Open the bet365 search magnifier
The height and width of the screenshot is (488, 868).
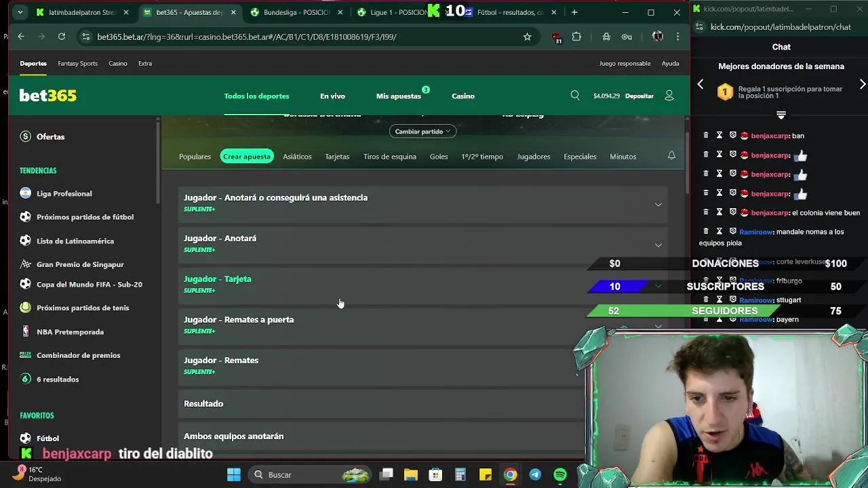click(575, 96)
